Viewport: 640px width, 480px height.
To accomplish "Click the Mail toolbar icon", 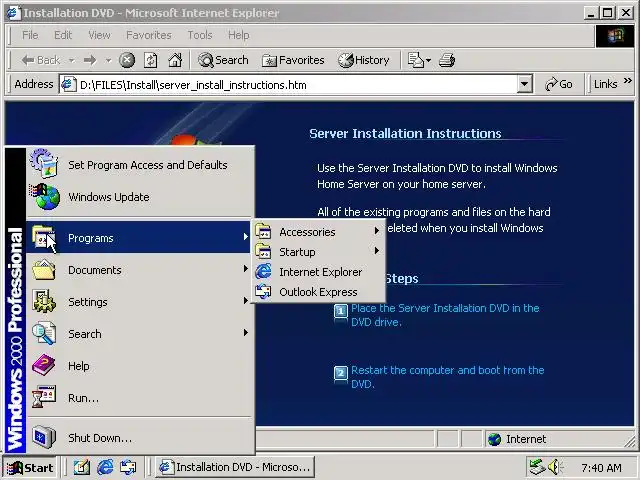I will pyautogui.click(x=416, y=60).
